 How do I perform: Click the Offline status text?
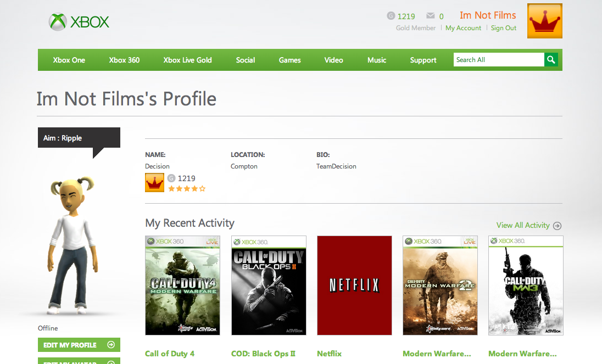[48, 328]
